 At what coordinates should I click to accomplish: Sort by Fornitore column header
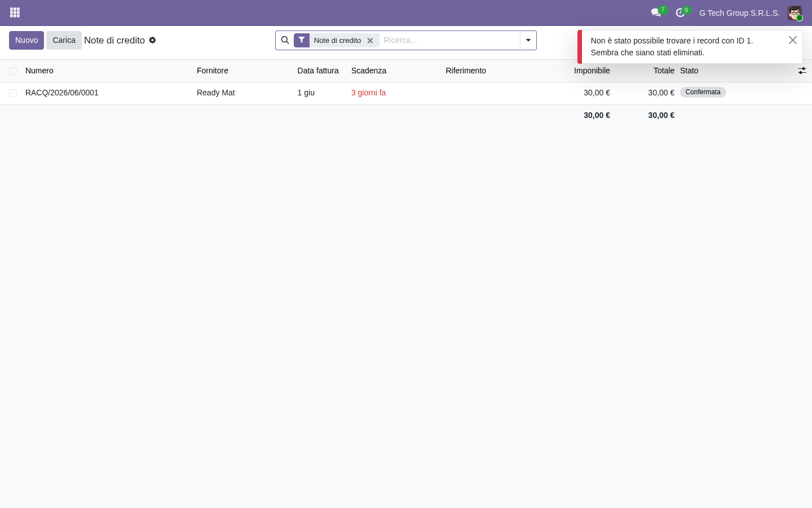point(213,71)
